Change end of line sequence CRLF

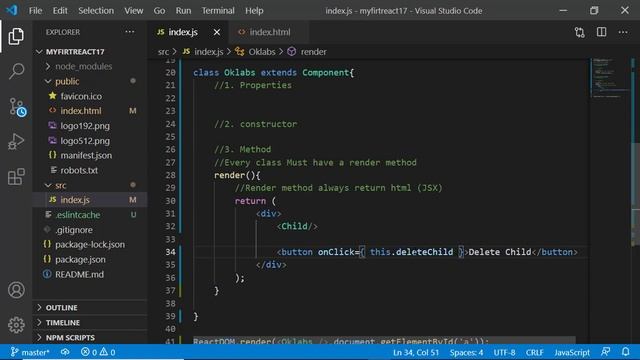coord(534,352)
